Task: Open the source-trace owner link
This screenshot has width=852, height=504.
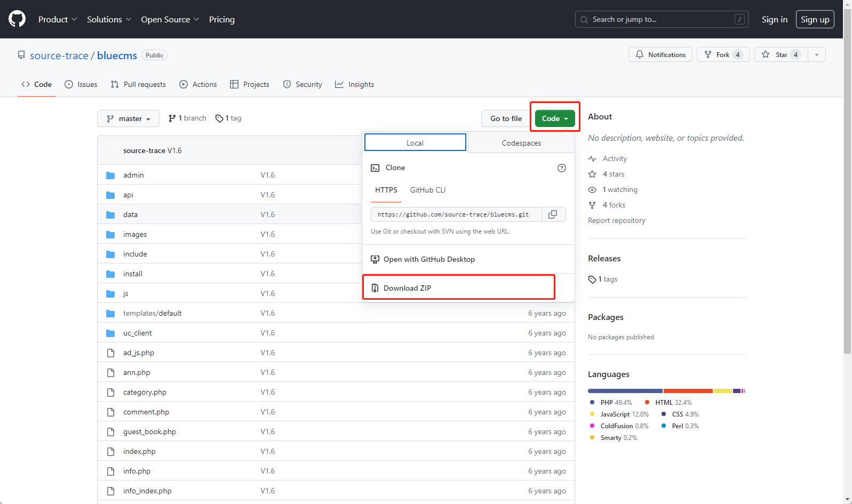Action: coord(59,55)
